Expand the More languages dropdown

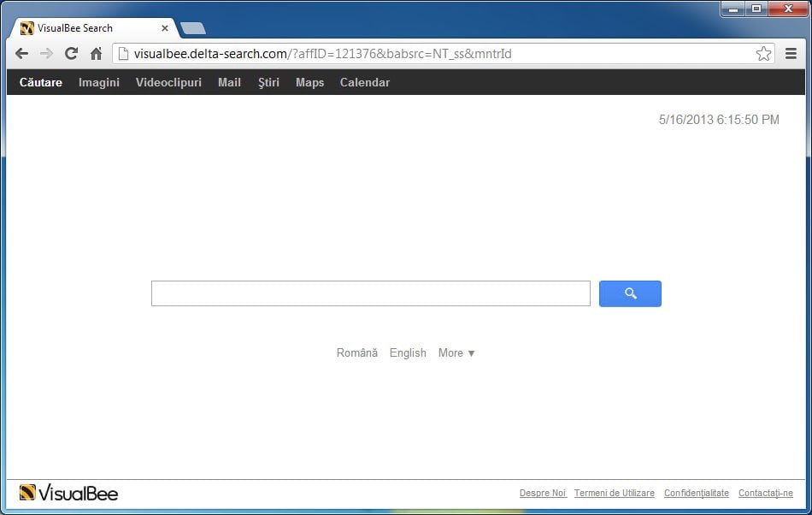456,352
